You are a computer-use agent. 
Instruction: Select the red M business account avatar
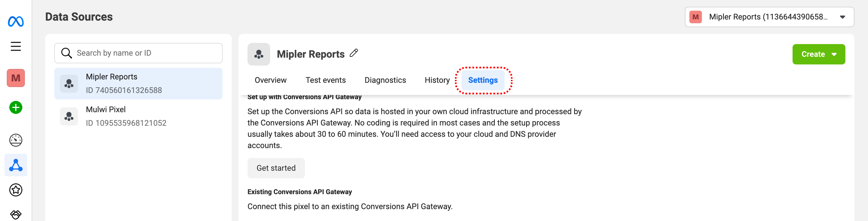pyautogui.click(x=16, y=78)
